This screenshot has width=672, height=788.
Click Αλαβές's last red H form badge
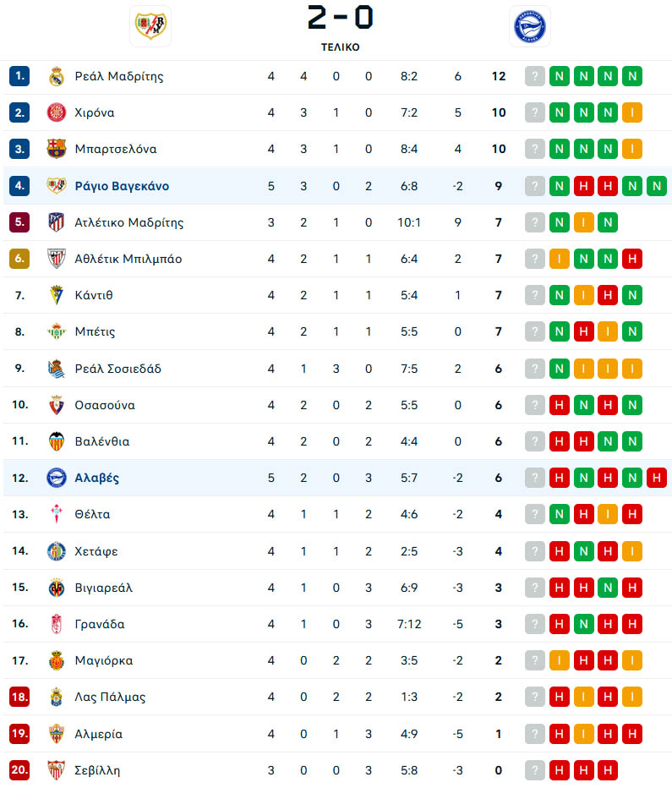coord(657,478)
